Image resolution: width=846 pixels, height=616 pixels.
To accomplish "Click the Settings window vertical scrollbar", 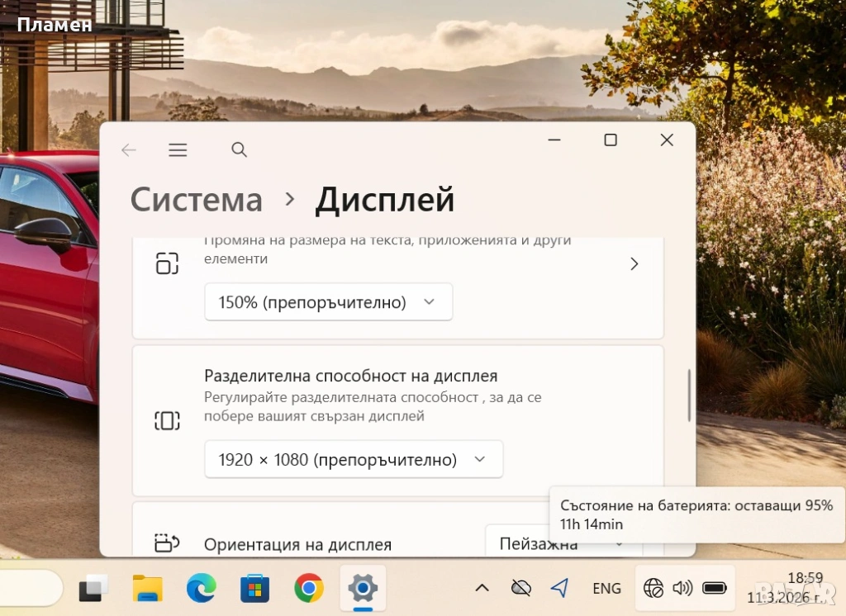I will tap(689, 396).
